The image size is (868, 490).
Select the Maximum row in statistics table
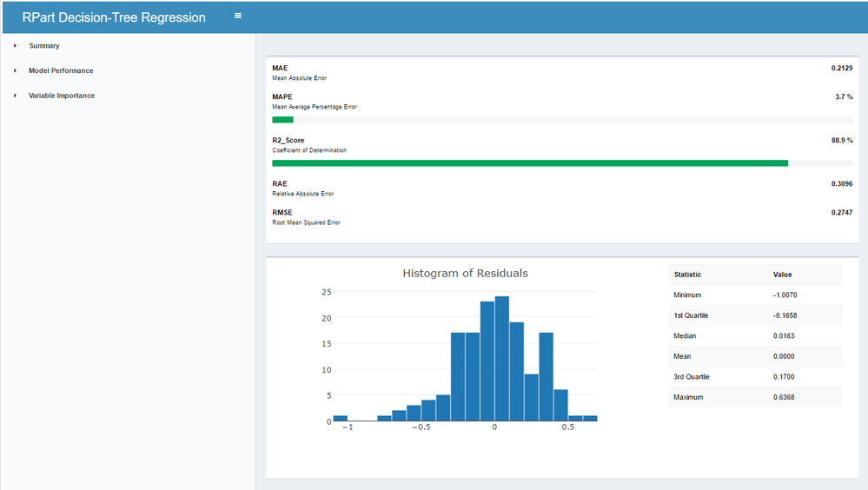[755, 398]
